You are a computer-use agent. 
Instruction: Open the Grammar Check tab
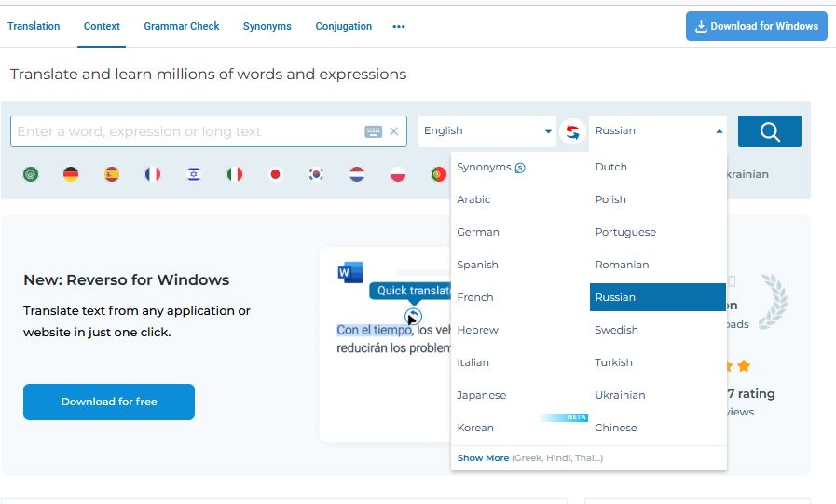[x=182, y=26]
